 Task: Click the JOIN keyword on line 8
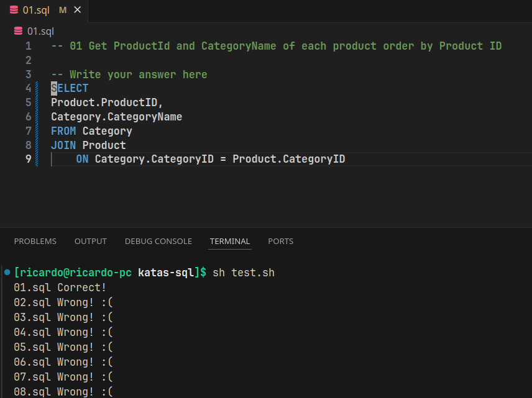(63, 145)
